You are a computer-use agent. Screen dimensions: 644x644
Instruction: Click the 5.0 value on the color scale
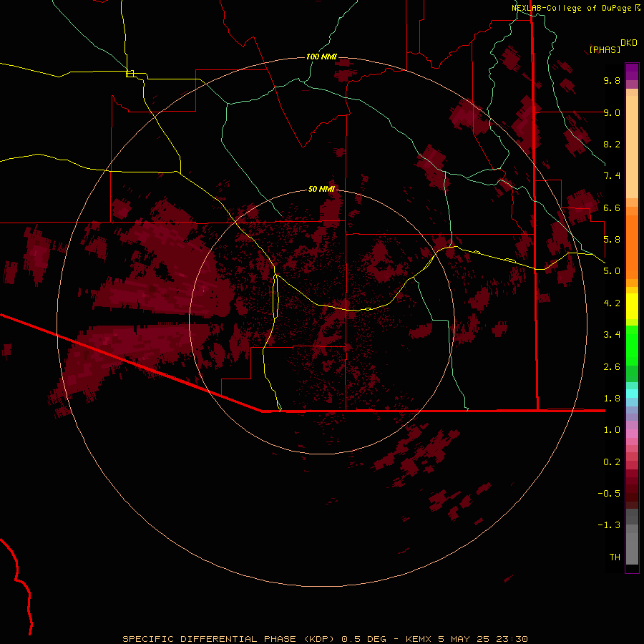click(612, 271)
